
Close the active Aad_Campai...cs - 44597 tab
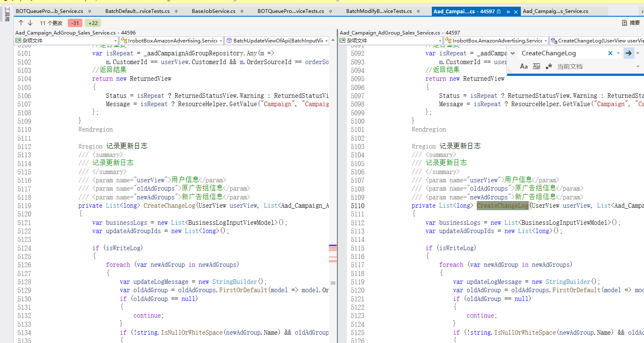[516, 12]
